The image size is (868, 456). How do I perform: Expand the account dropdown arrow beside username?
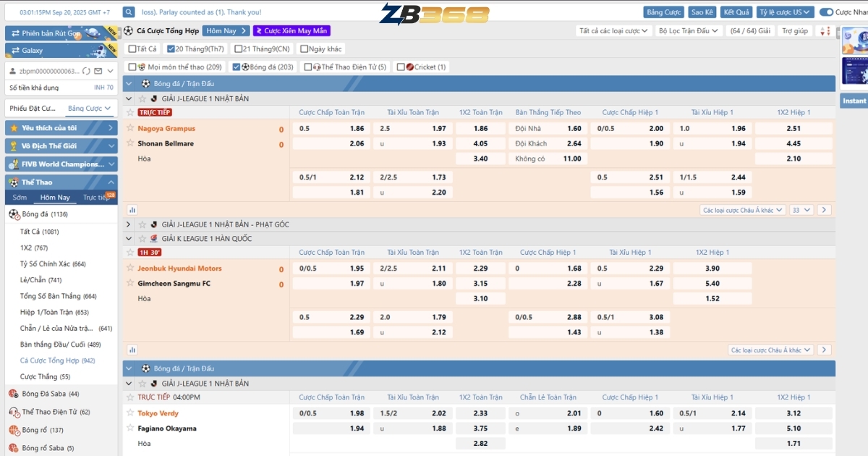coord(109,71)
